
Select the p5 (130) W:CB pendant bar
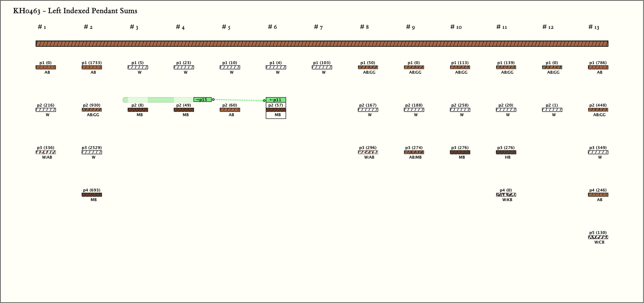(x=598, y=237)
